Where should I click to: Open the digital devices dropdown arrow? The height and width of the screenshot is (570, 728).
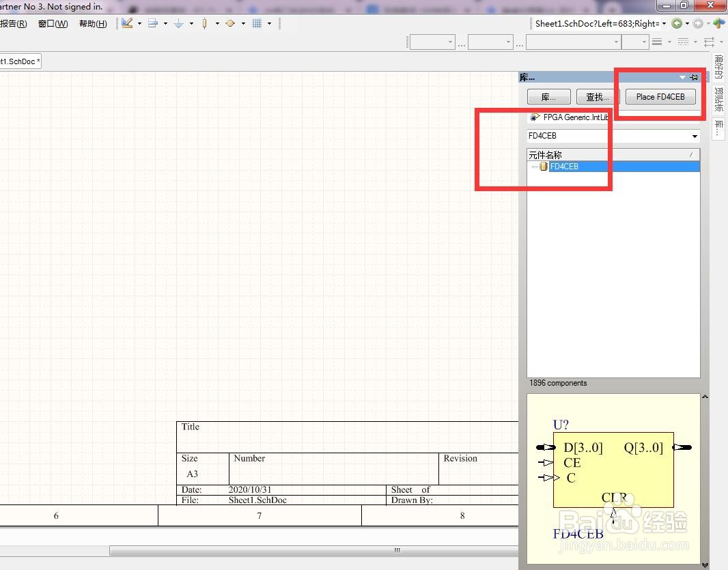click(217, 23)
